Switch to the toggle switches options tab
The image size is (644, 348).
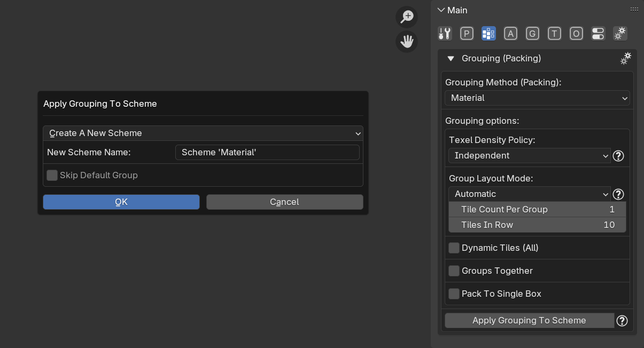pyautogui.click(x=598, y=34)
